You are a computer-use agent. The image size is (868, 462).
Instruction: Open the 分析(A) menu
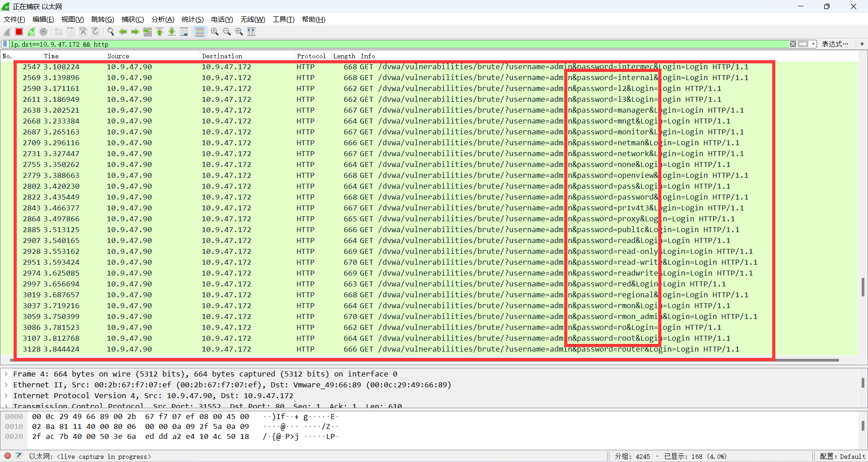163,19
